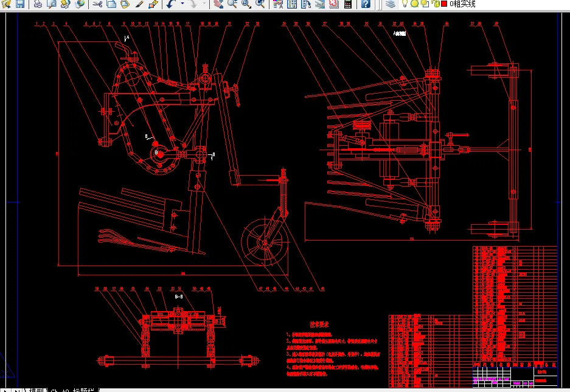Click the greyed Redo arrow icon
This screenshot has height=392, width=570.
193,4
